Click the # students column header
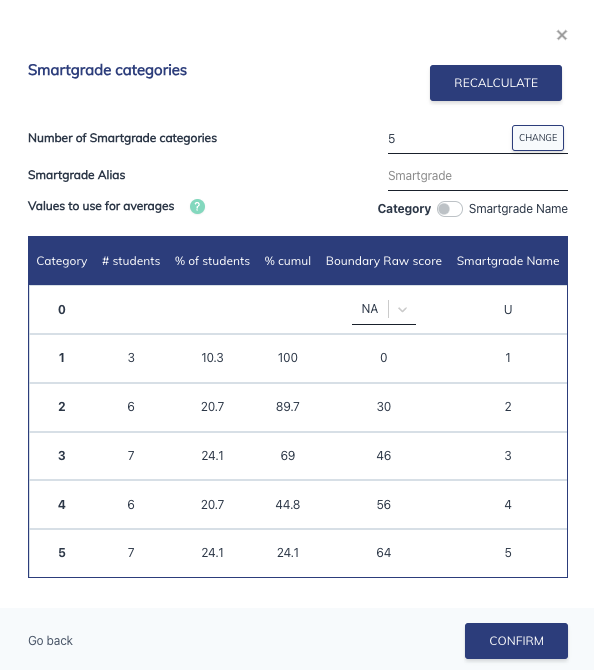The width and height of the screenshot is (594, 670). (131, 261)
